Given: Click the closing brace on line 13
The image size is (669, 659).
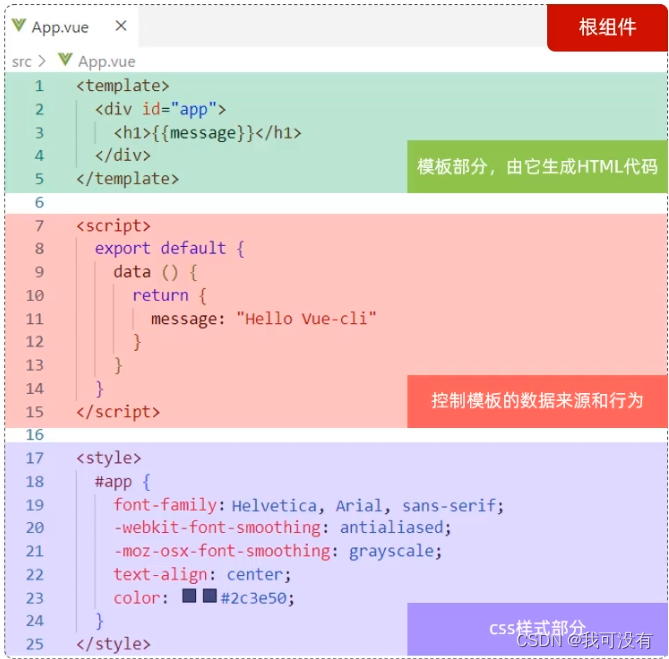Looking at the screenshot, I should click(x=118, y=366).
